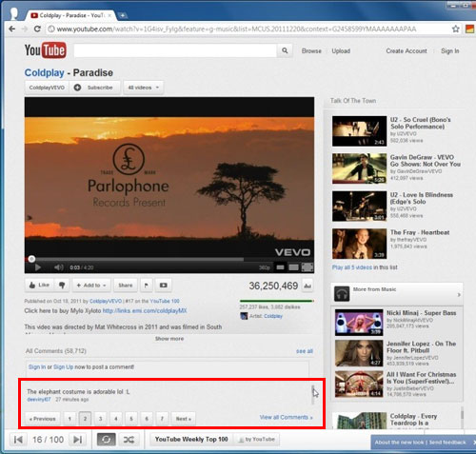
Task: Enter fullscreen mode icon
Action: 307,267
